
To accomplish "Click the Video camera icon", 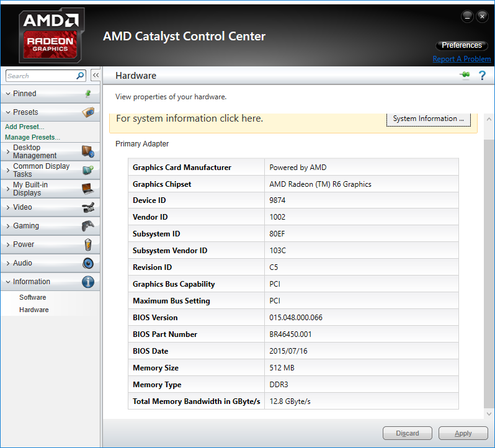I will pyautogui.click(x=88, y=207).
